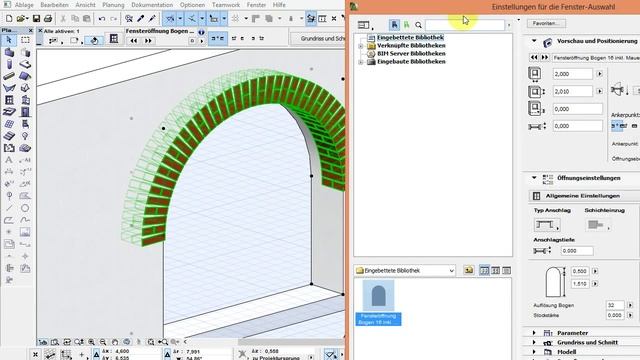
Task: Click the search magnifier in library dialog
Action: pyautogui.click(x=418, y=25)
